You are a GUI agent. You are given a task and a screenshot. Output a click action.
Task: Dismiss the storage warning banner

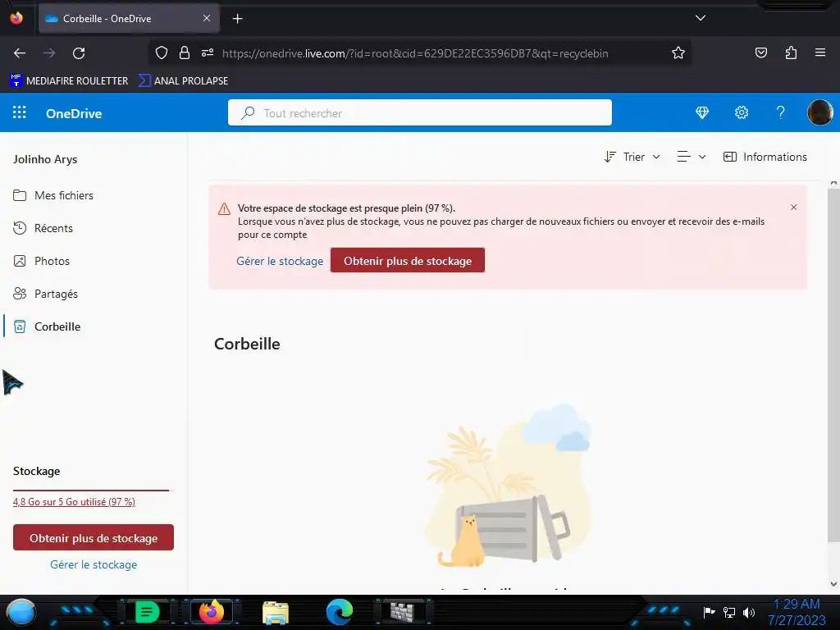coord(793,208)
